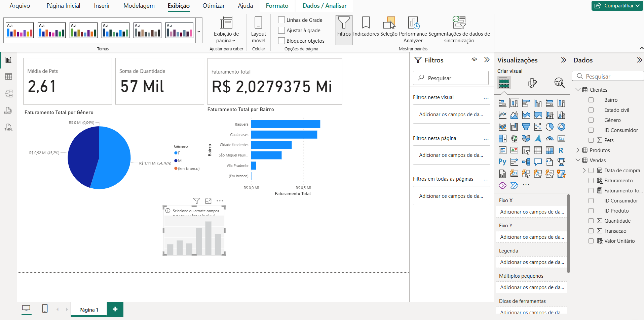The width and height of the screenshot is (644, 320).
Task: Select the Q&A speech bubble visual
Action: (538, 162)
